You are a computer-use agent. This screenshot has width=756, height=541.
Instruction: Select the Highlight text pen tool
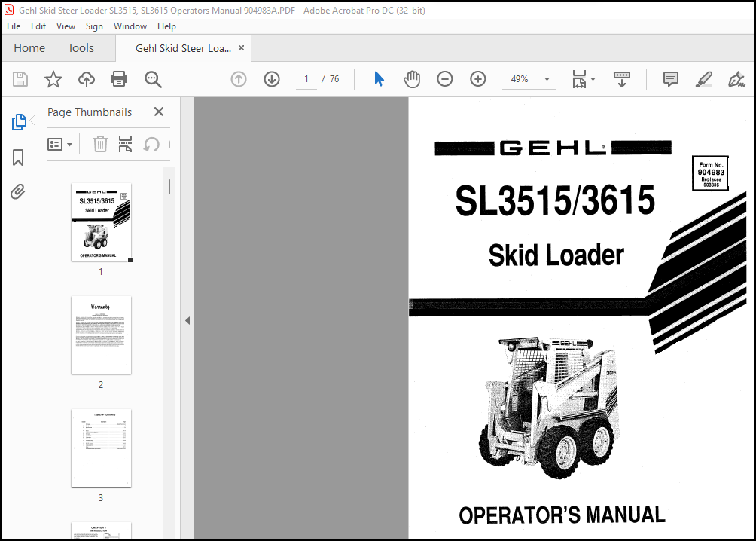tap(704, 79)
